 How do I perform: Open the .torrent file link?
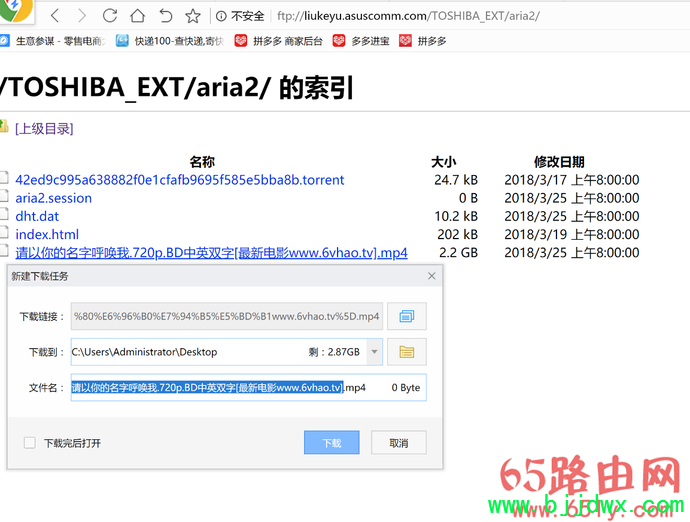coord(180,180)
